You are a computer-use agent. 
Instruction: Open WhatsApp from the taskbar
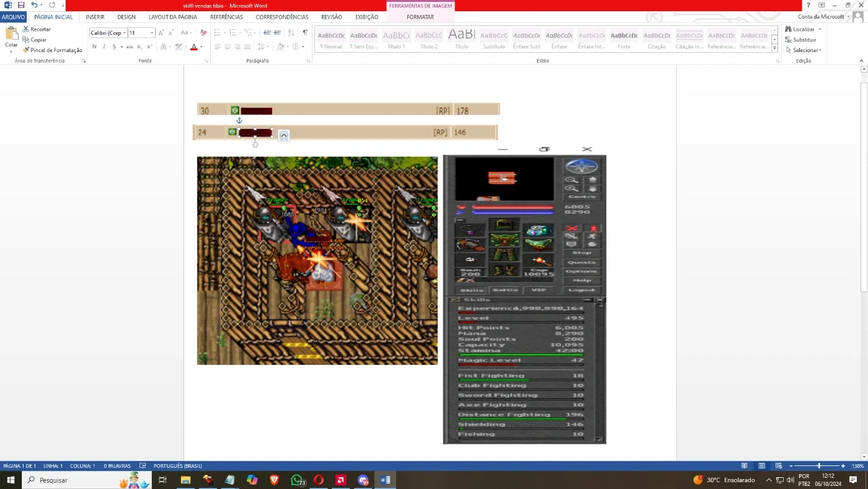pos(297,480)
